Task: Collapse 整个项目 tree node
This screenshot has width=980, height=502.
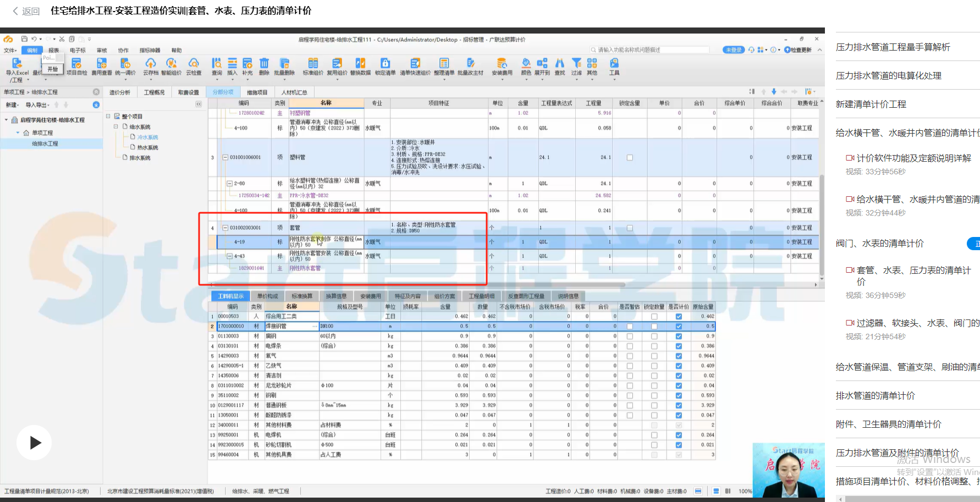Action: pyautogui.click(x=108, y=116)
